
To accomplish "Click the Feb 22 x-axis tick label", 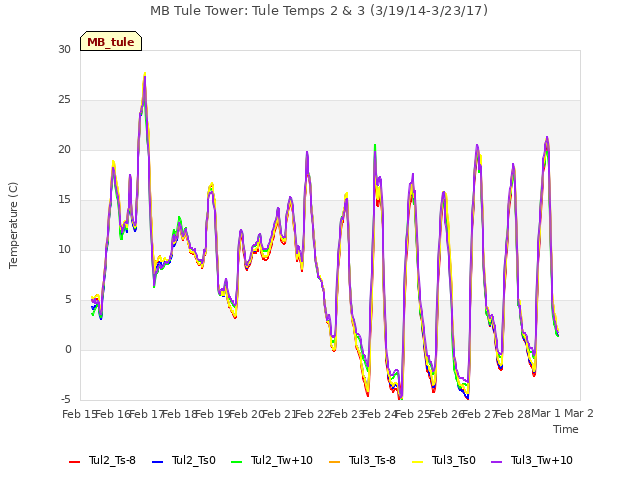I will tap(313, 414).
